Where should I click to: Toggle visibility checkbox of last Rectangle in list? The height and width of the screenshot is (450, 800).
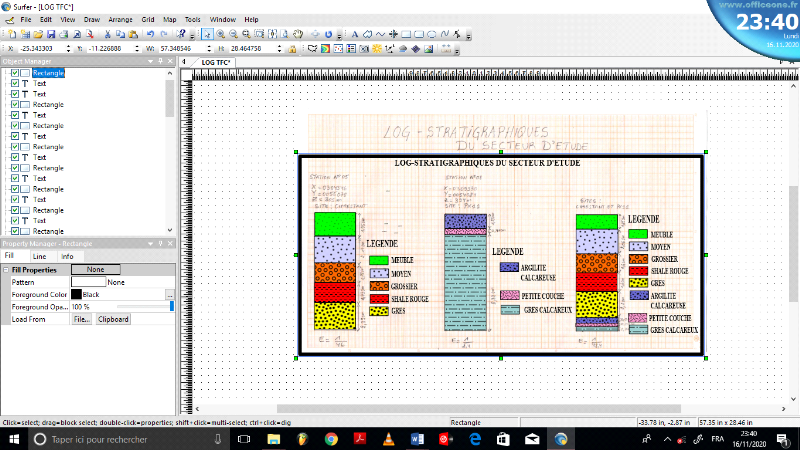pyautogui.click(x=15, y=231)
